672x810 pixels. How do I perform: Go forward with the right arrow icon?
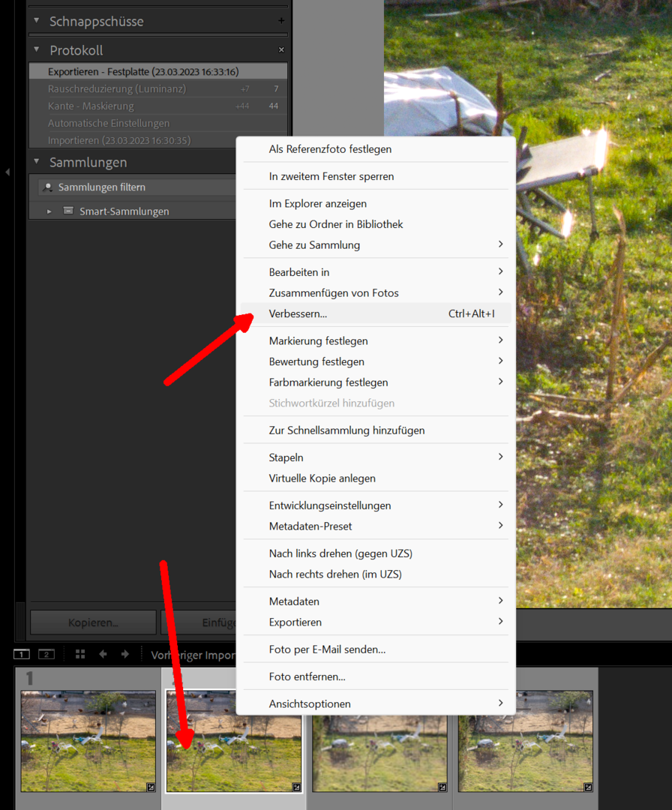point(124,654)
